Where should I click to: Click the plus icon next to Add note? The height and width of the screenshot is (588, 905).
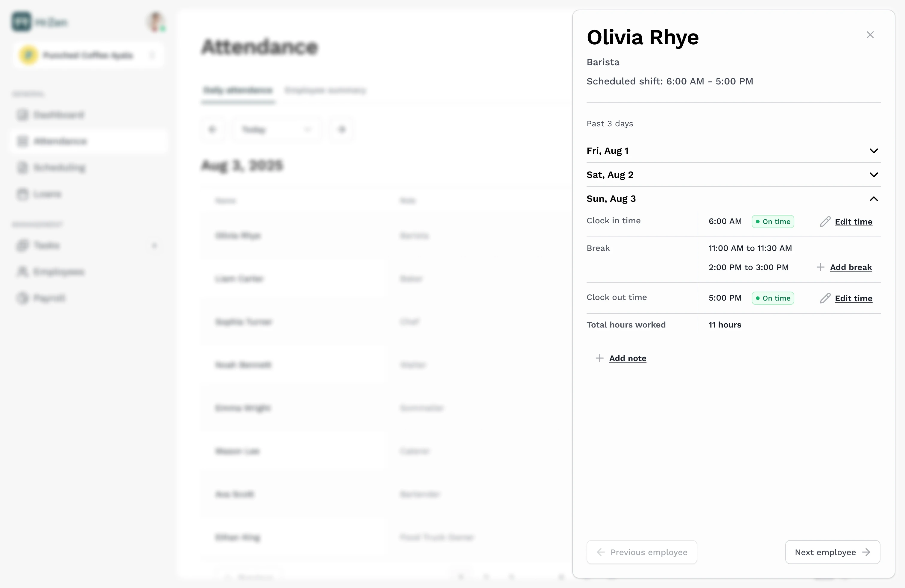coord(599,358)
